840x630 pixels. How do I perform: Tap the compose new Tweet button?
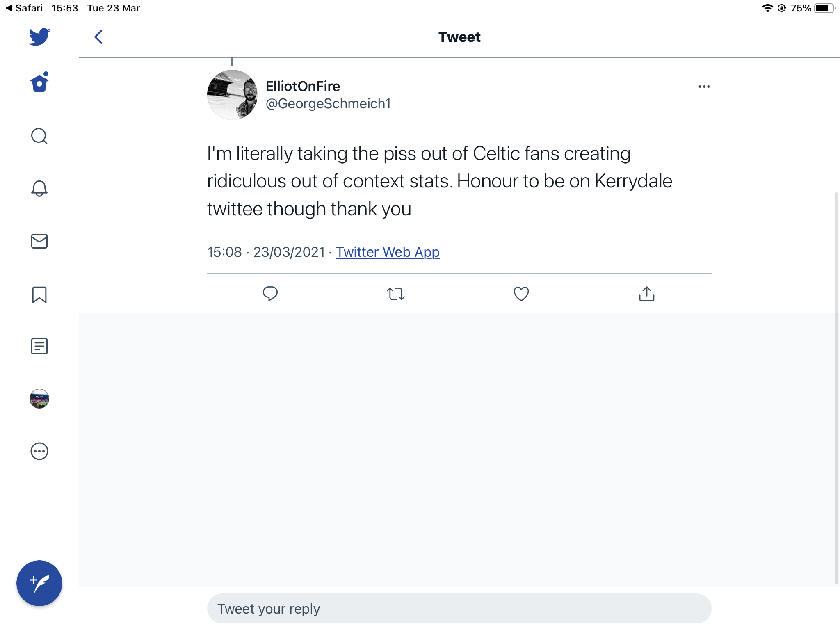[39, 583]
